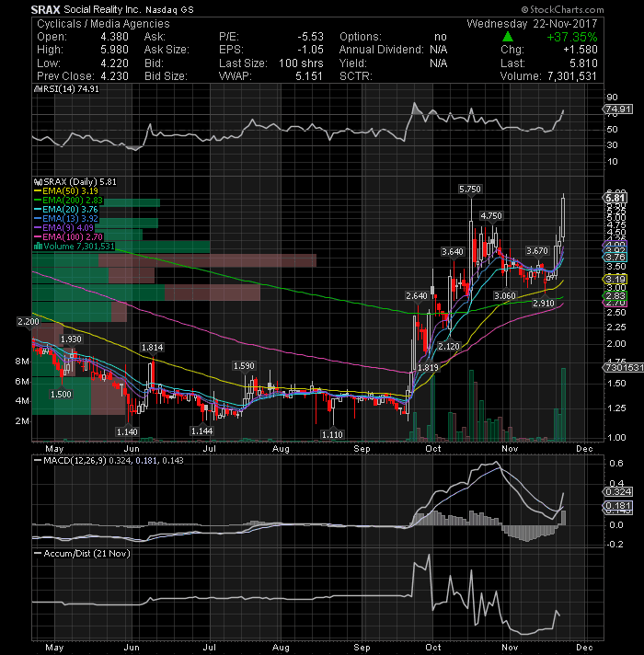Click the Options value 'no'
The width and height of the screenshot is (644, 655).
coord(440,37)
